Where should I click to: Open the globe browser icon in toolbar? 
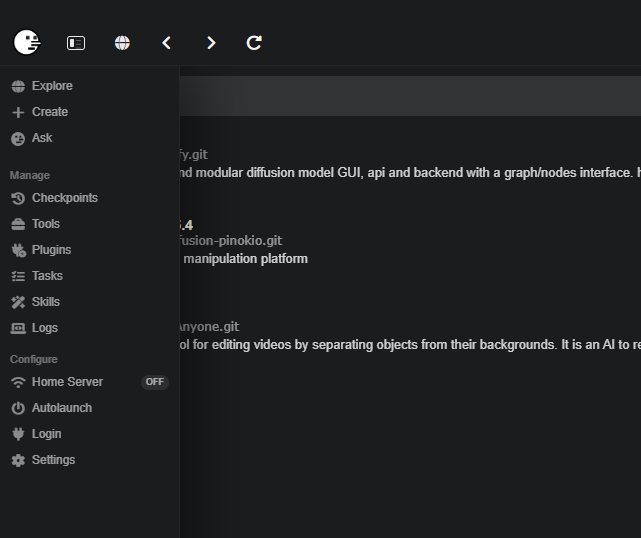click(x=122, y=43)
